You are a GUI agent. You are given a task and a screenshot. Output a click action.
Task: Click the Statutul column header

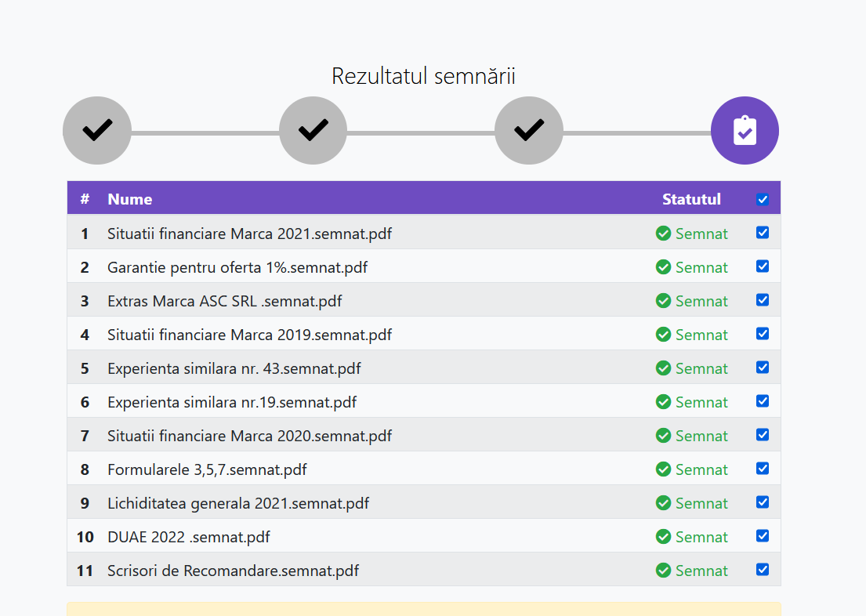(691, 199)
